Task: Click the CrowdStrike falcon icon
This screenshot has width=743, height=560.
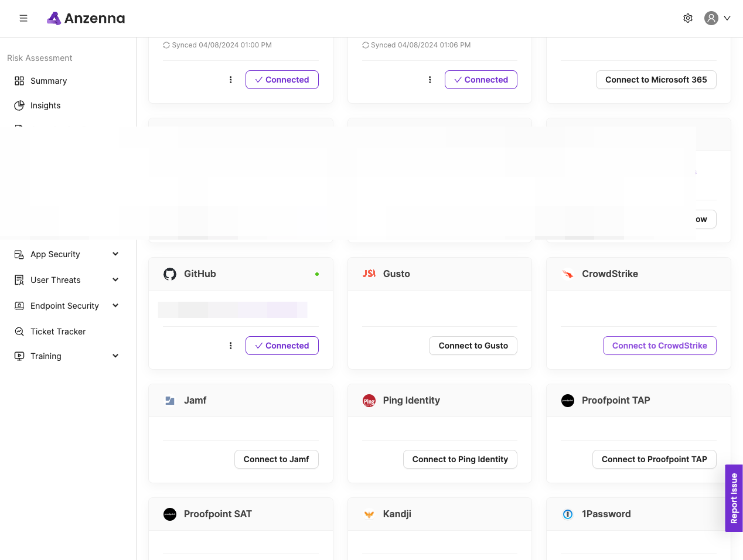Action: coord(568,274)
